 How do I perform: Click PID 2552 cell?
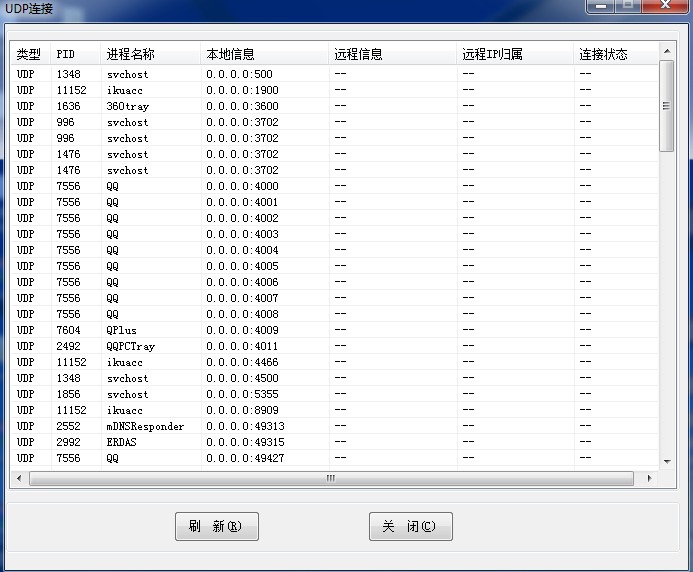pos(69,426)
